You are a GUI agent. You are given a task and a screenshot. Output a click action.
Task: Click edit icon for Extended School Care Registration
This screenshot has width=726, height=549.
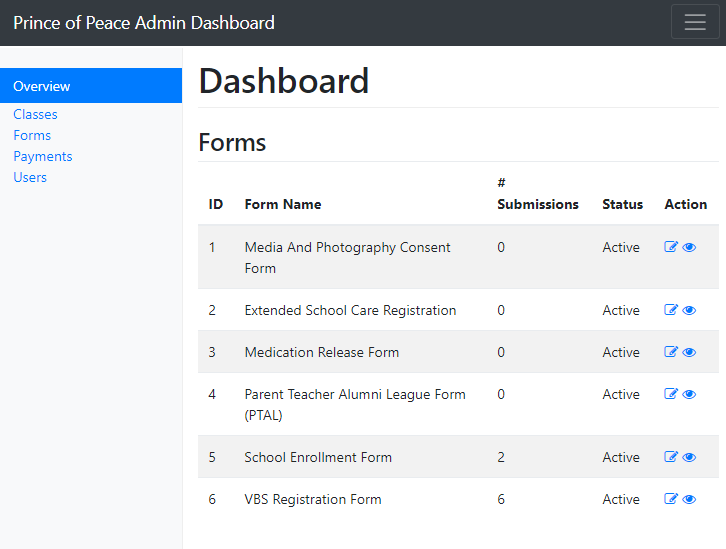tap(671, 310)
